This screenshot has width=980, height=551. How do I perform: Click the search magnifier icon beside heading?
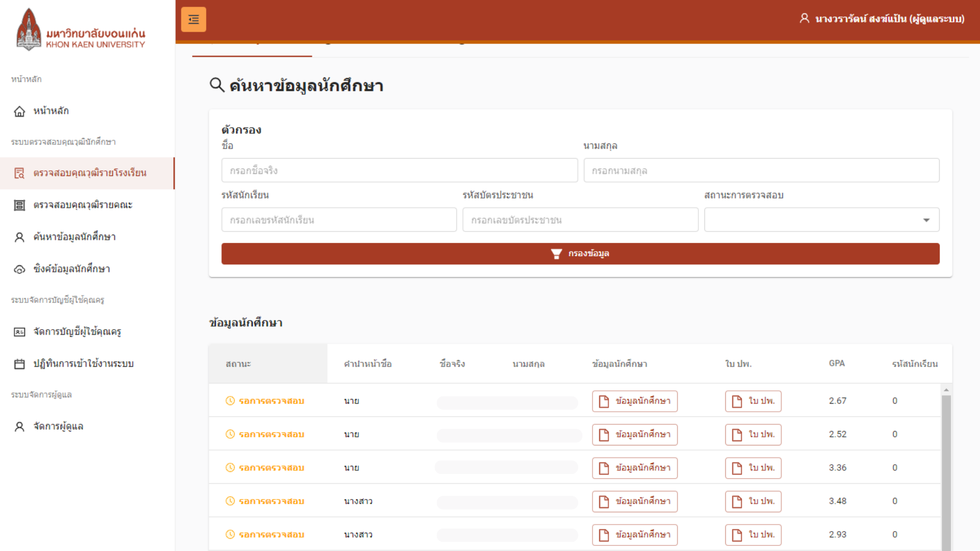(217, 85)
